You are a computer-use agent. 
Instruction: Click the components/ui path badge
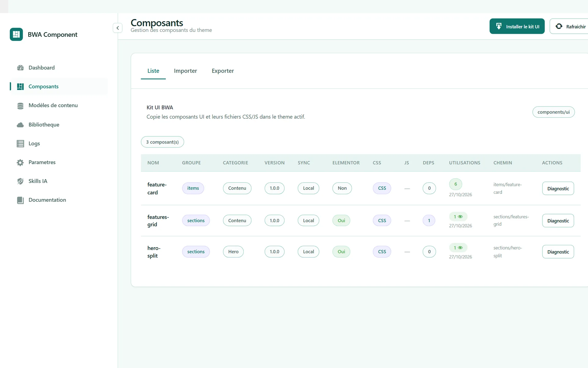pyautogui.click(x=553, y=112)
